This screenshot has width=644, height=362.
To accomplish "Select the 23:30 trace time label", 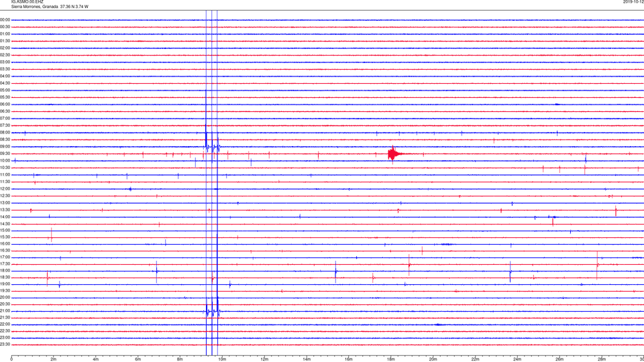I will click(5, 345).
